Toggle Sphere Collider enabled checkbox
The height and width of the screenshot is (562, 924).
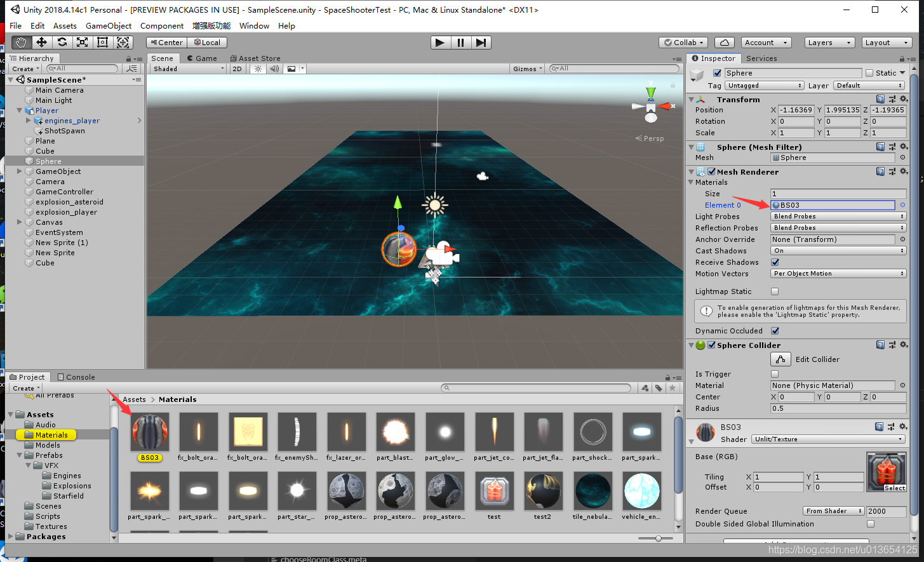coord(712,345)
